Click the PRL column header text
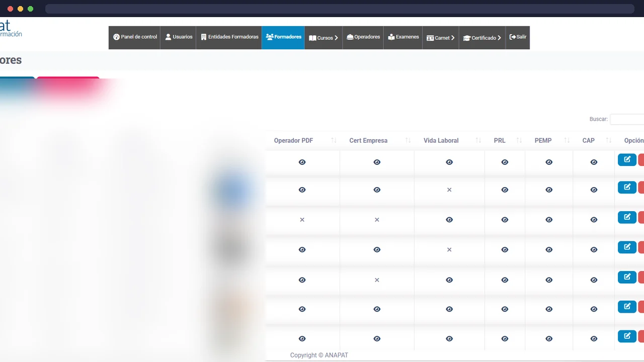Image resolution: width=644 pixels, height=362 pixels. point(500,141)
